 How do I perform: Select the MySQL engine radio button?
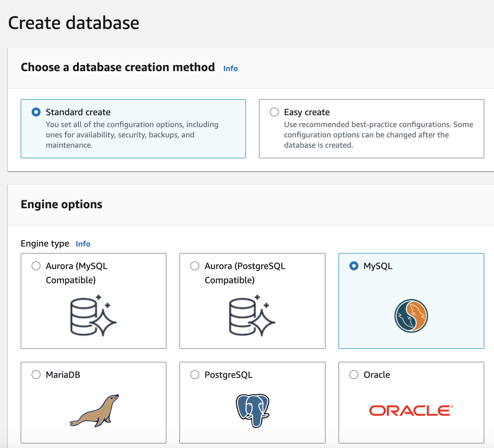click(x=354, y=266)
